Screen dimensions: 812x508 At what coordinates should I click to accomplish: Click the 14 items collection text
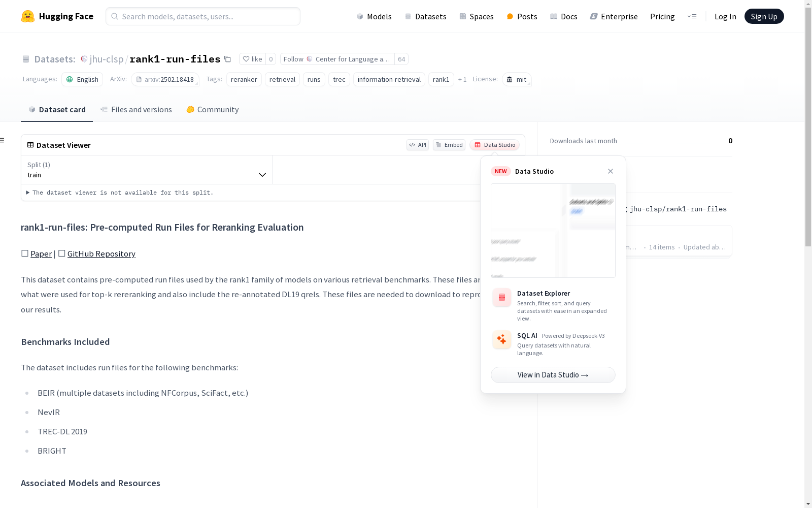662,247
